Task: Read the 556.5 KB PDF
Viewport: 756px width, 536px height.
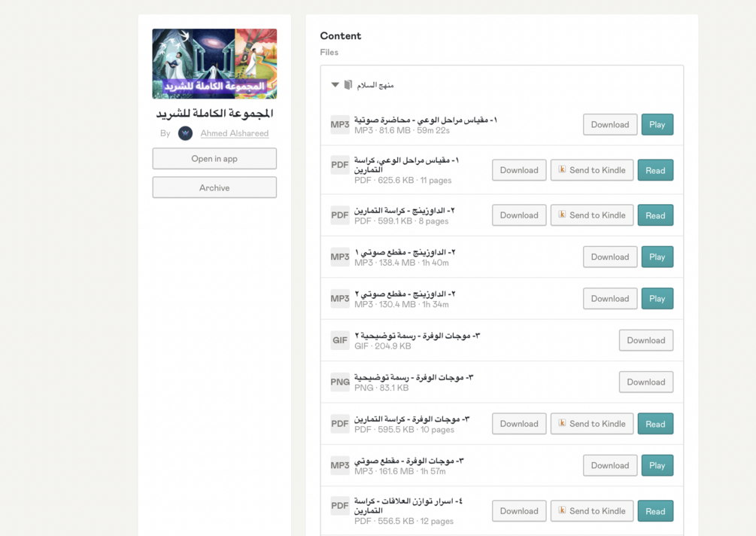Action: 655,511
